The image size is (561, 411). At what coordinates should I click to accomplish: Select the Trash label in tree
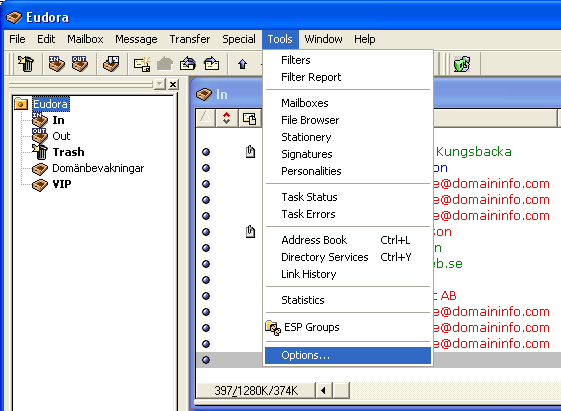[68, 152]
